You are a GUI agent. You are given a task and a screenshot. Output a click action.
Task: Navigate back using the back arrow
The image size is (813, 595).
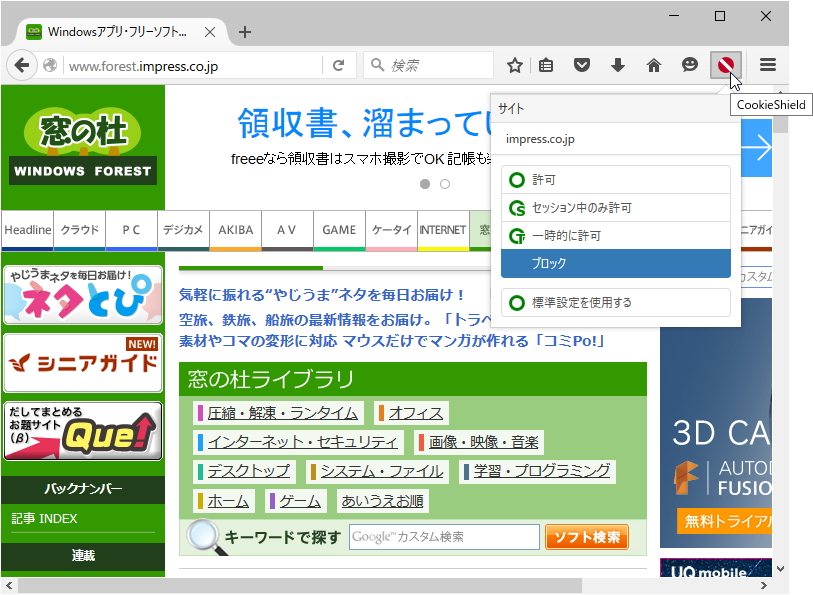(22, 65)
